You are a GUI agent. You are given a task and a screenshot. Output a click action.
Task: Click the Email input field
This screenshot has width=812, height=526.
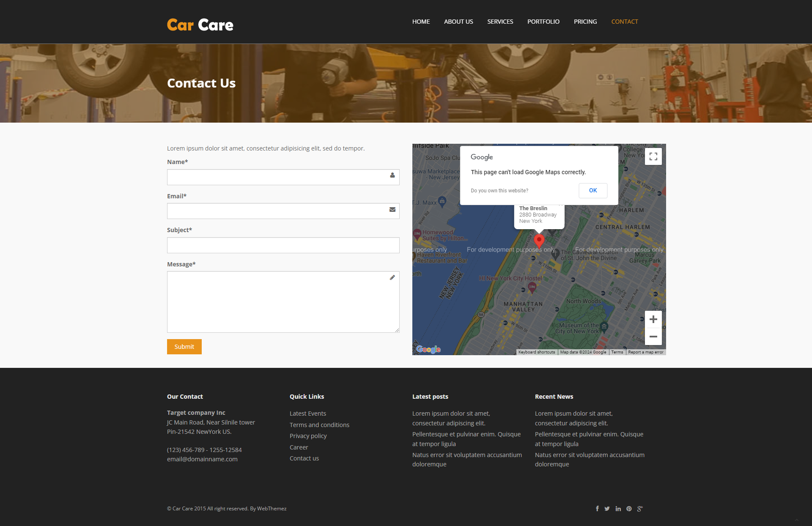[x=283, y=209]
